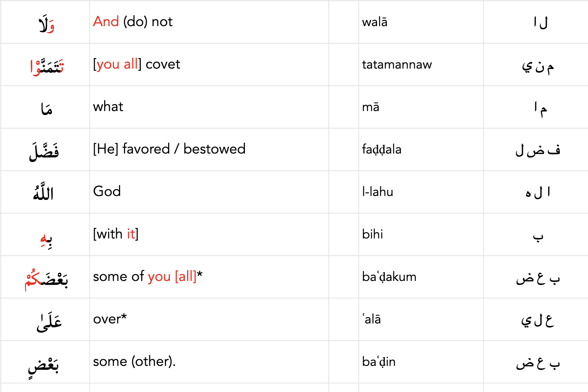The height and width of the screenshot is (392, 588).
Task: Select the 'mā' transliteration cell
Action: tap(370, 107)
